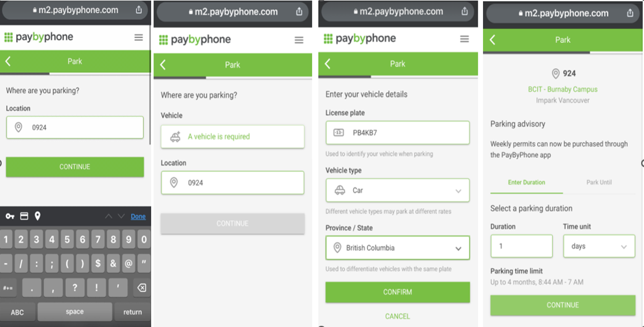
Task: Open hamburger menu on vehicle details screen
Action: point(465,39)
